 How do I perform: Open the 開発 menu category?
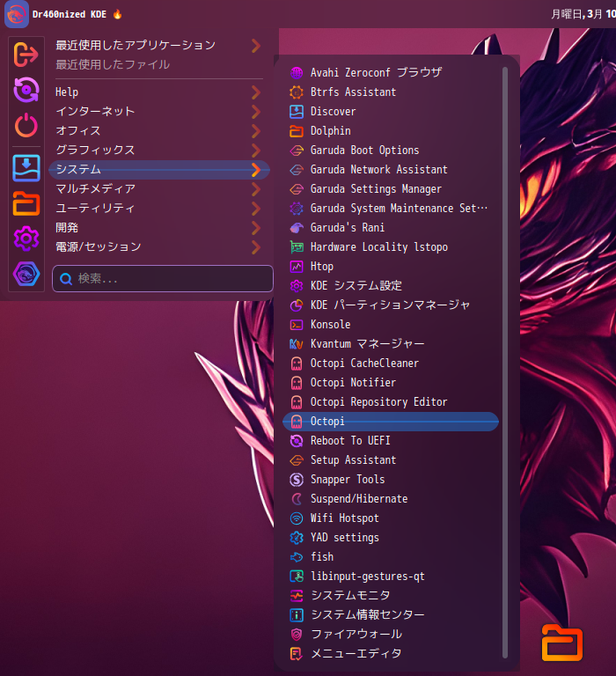[x=159, y=228]
